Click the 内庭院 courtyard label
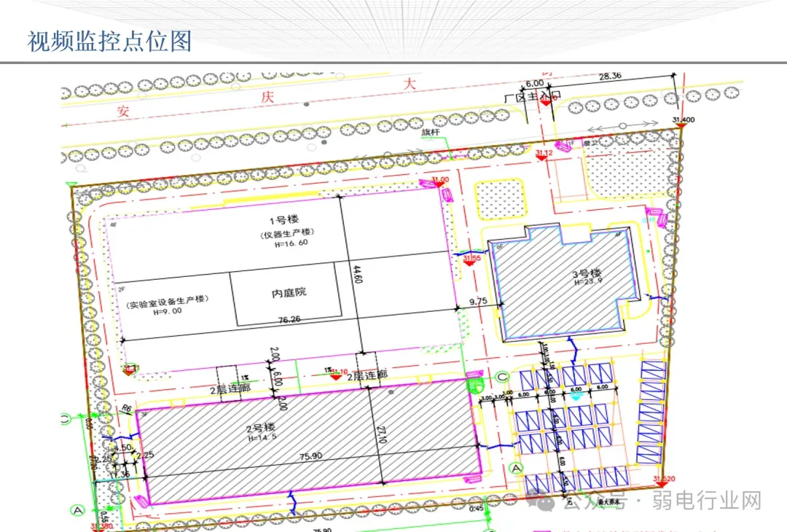 (x=289, y=293)
